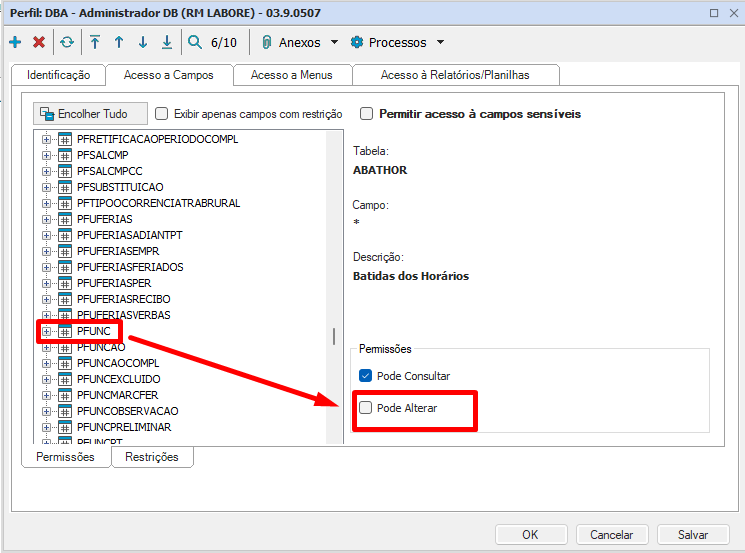Expand PFUFERIASADIANTPT node
The width and height of the screenshot is (745, 553).
coord(46,235)
